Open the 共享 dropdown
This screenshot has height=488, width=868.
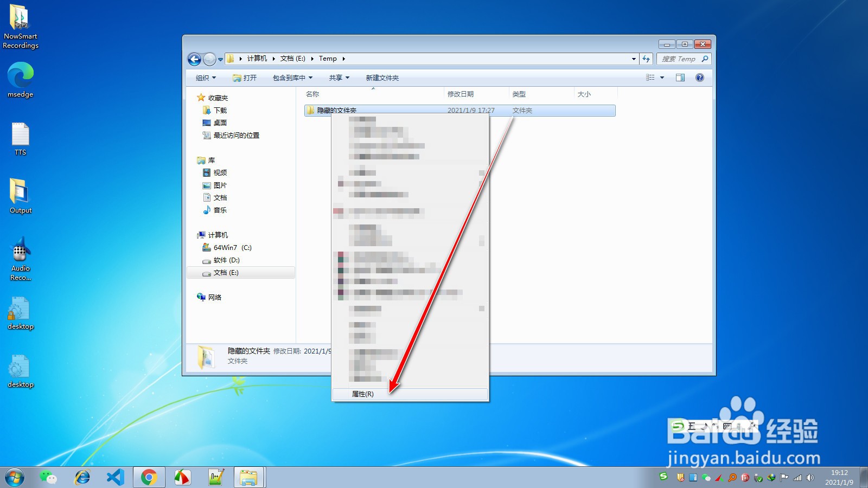(339, 78)
